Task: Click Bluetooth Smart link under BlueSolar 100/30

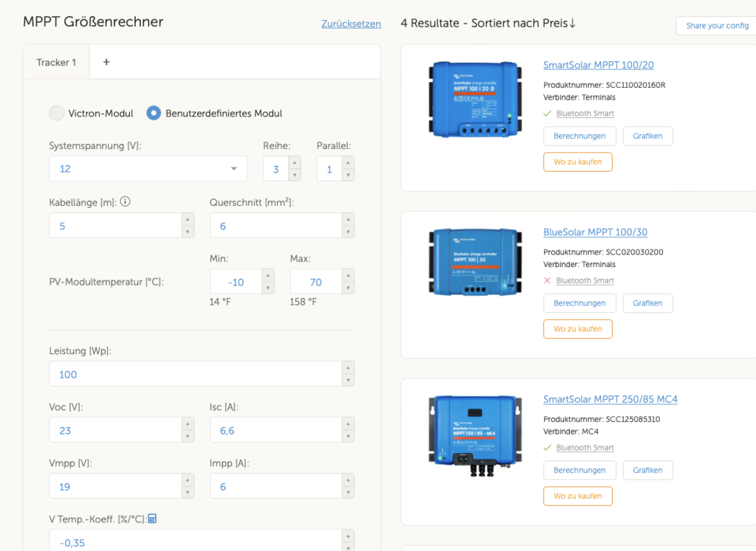Action: coord(585,280)
